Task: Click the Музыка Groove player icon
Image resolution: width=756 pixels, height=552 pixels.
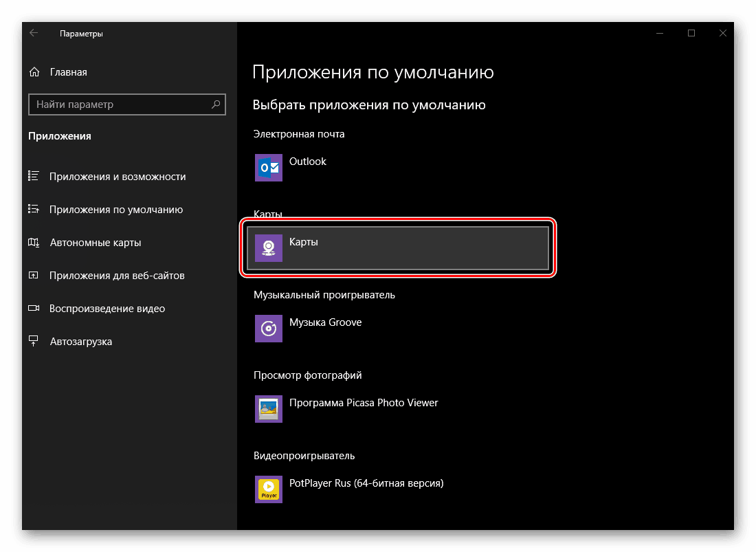Action: point(268,329)
